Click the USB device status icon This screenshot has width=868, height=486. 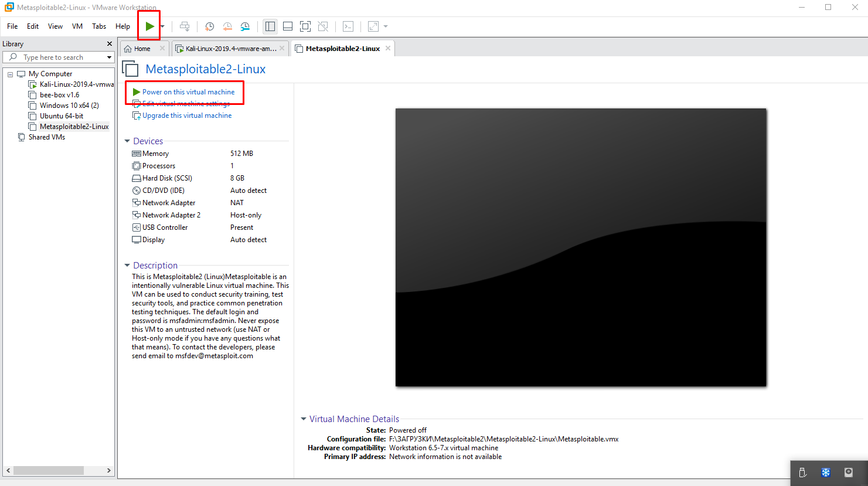pyautogui.click(x=803, y=473)
